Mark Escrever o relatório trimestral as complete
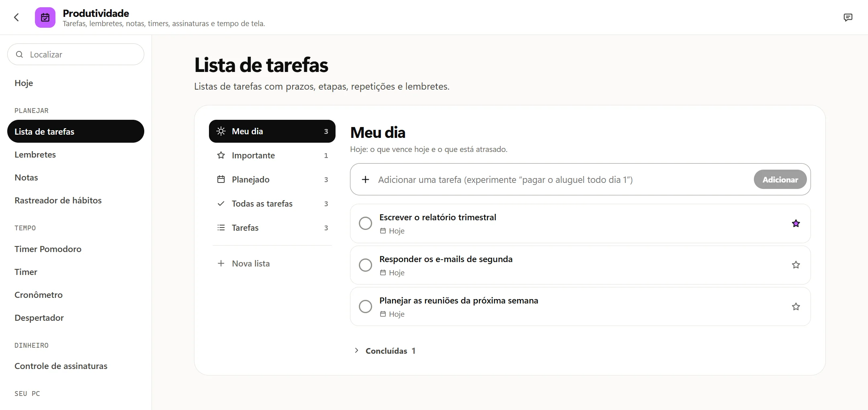Image resolution: width=868 pixels, height=410 pixels. (365, 223)
